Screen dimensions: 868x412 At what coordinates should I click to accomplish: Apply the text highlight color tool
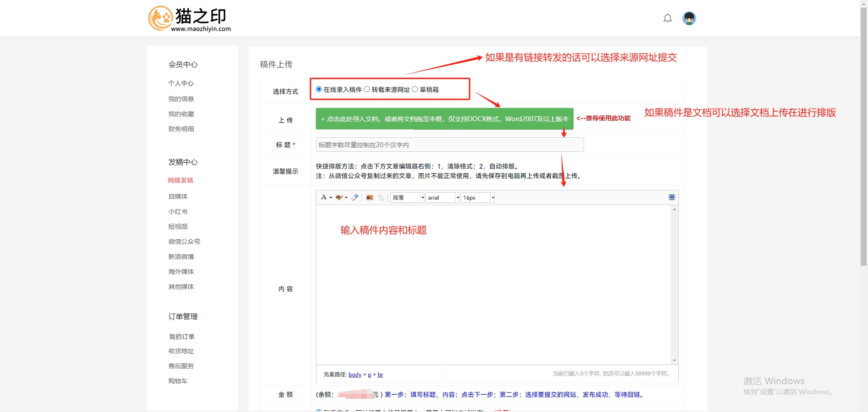[x=339, y=197]
